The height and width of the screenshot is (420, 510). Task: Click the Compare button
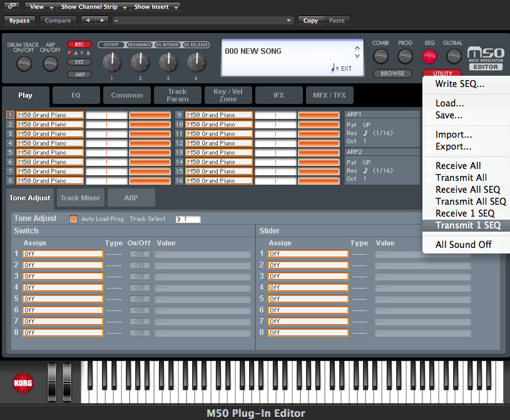pos(58,21)
